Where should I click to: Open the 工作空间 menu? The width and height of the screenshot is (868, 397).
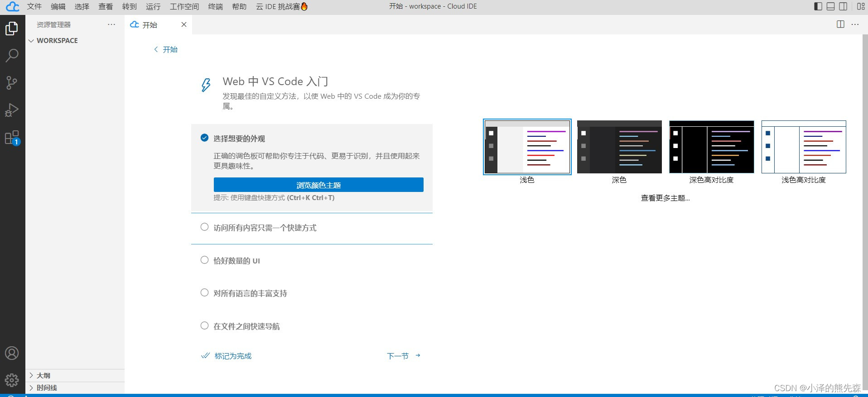point(184,6)
